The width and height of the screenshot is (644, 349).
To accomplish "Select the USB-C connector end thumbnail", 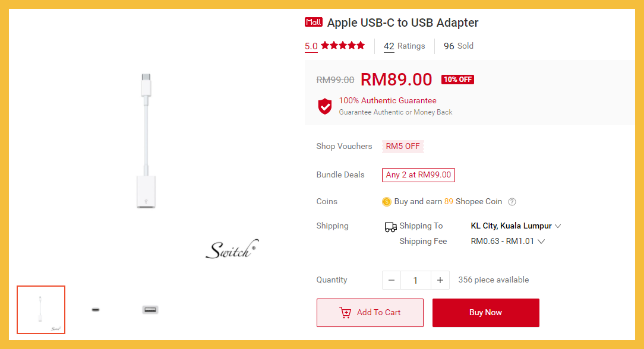I will (96, 310).
